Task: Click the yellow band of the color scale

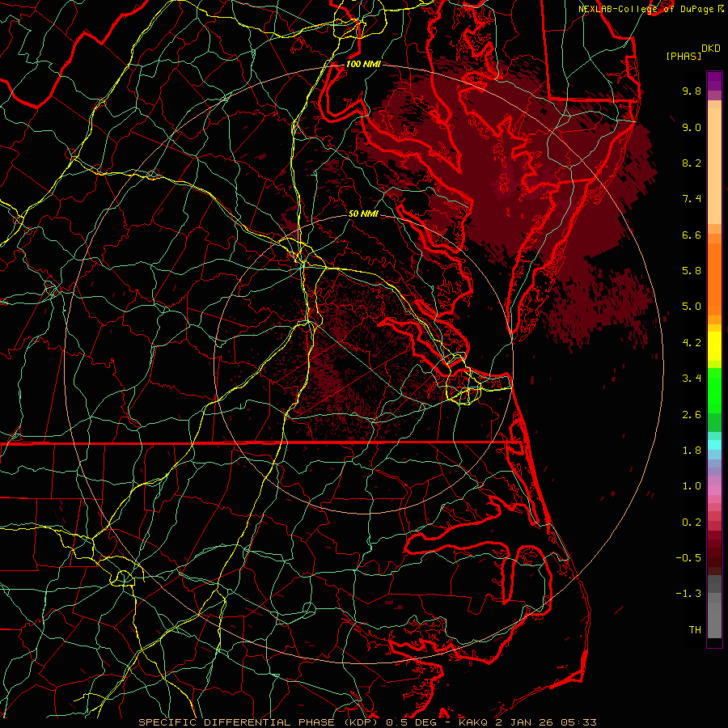Action: click(x=714, y=346)
